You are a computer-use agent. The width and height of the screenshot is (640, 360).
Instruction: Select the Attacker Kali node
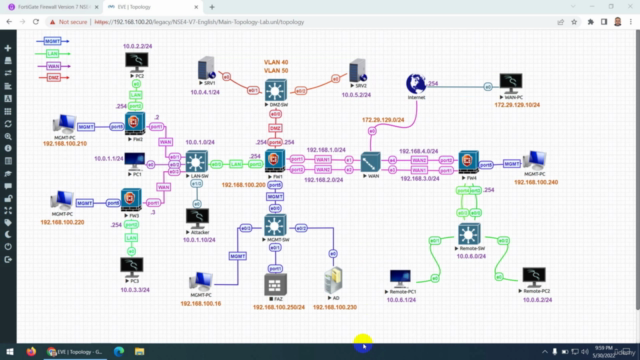(198, 219)
